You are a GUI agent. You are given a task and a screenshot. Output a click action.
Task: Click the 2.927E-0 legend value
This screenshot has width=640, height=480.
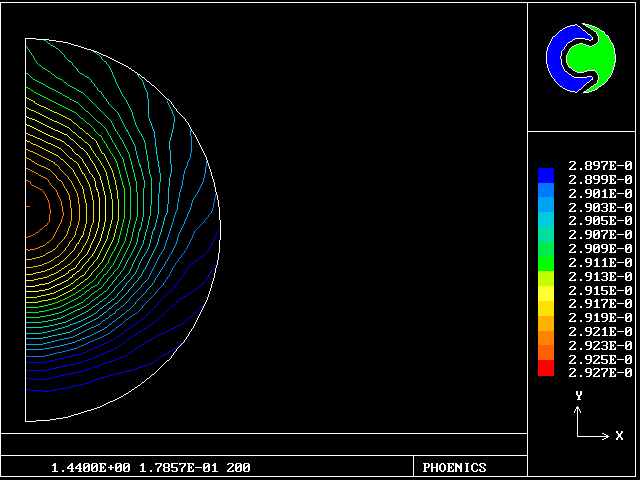click(x=600, y=373)
